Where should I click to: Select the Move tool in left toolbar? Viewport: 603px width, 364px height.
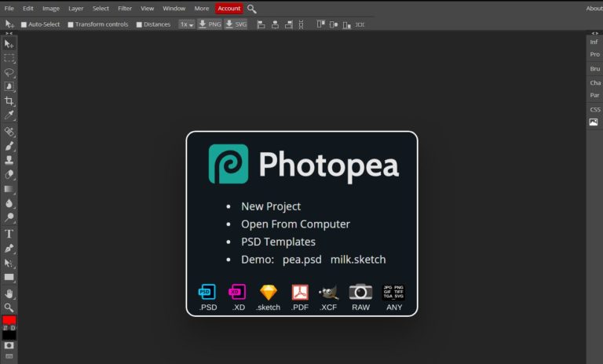9,44
